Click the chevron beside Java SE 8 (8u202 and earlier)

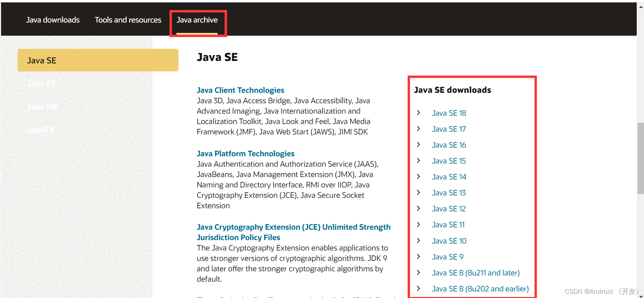[418, 288]
